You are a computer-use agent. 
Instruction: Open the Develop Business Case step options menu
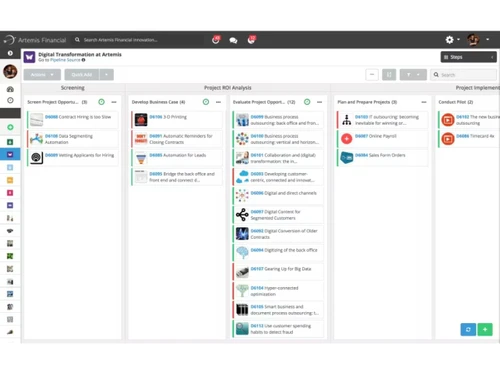(218, 102)
